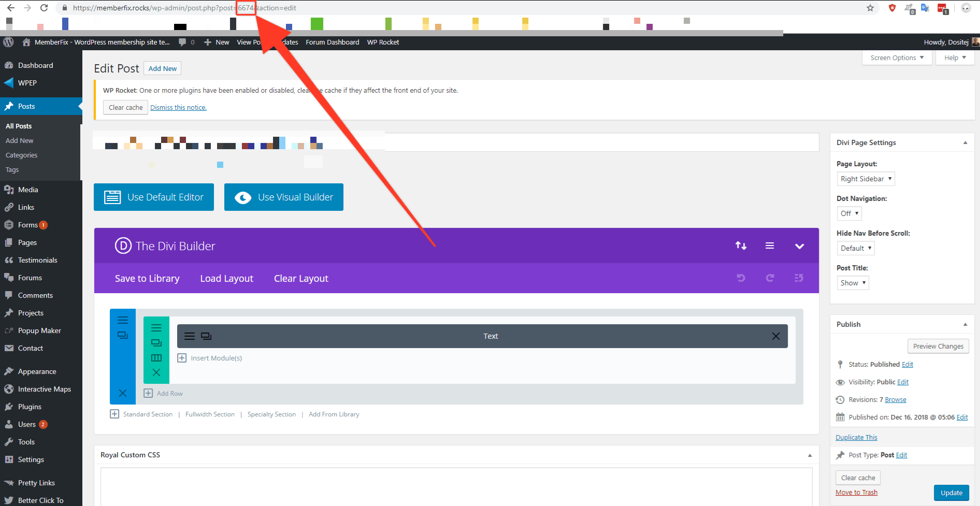
Task: Open Hide Nav Before Scroll dropdown
Action: 856,248
